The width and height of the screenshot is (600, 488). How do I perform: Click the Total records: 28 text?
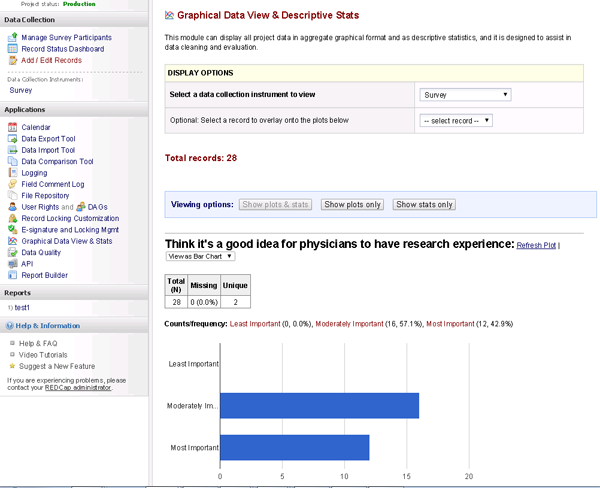click(201, 158)
